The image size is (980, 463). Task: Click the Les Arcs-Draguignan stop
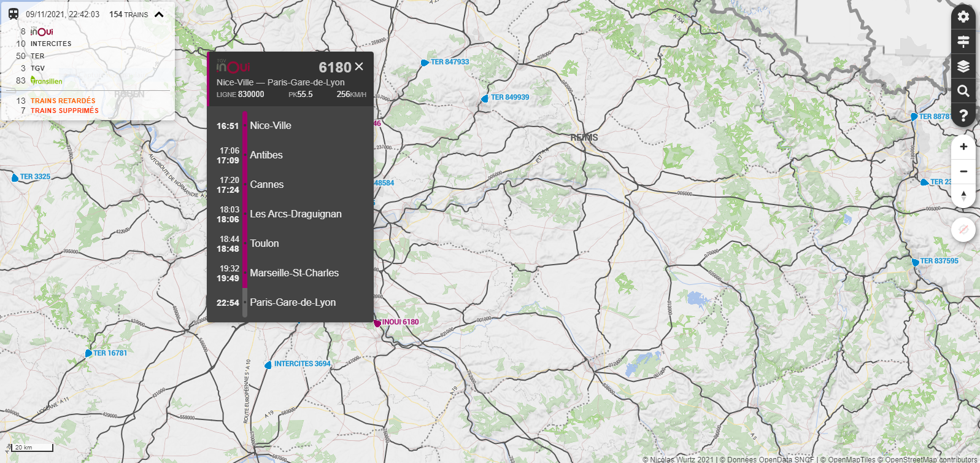296,214
